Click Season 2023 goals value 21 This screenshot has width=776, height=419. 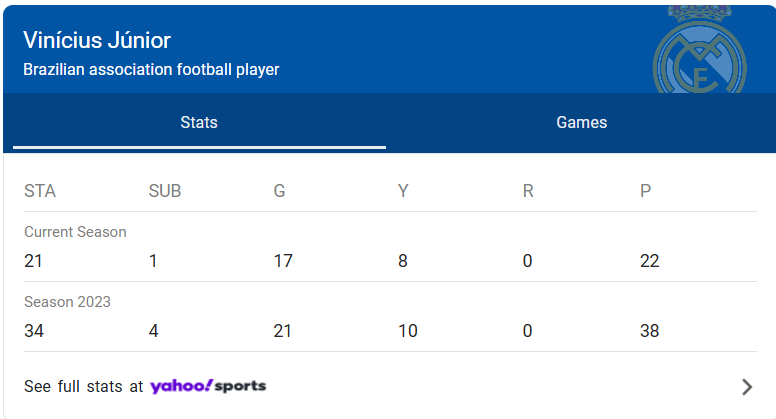pos(282,331)
